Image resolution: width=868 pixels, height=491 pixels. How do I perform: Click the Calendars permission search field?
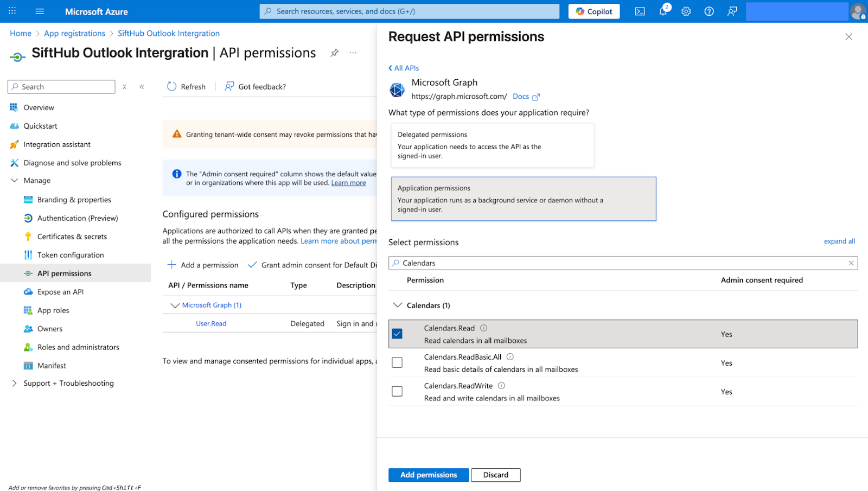click(623, 263)
